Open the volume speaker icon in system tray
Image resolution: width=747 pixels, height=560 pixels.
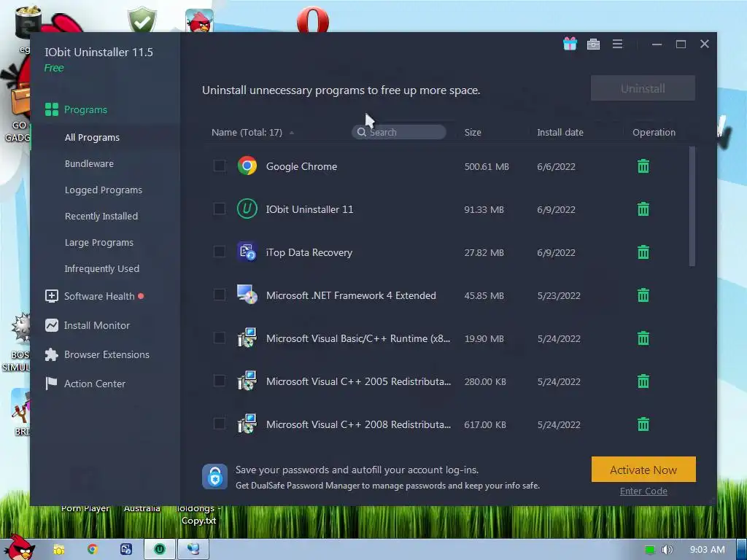(x=667, y=550)
